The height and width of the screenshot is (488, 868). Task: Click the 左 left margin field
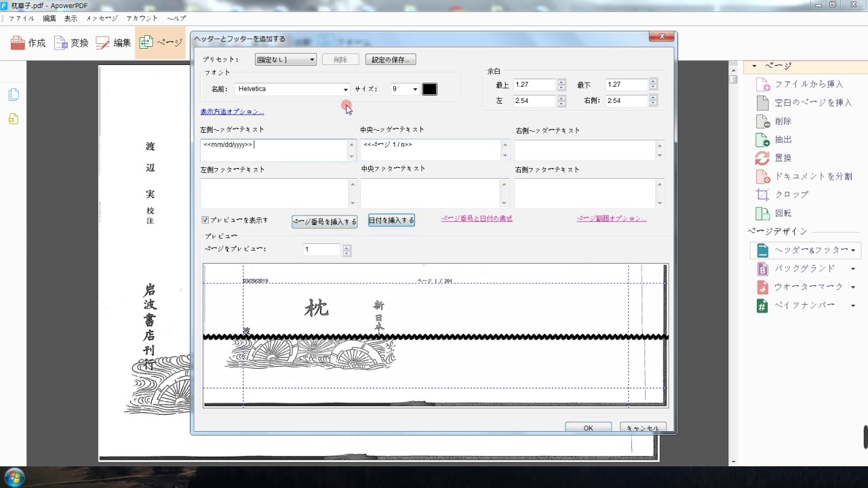(534, 100)
